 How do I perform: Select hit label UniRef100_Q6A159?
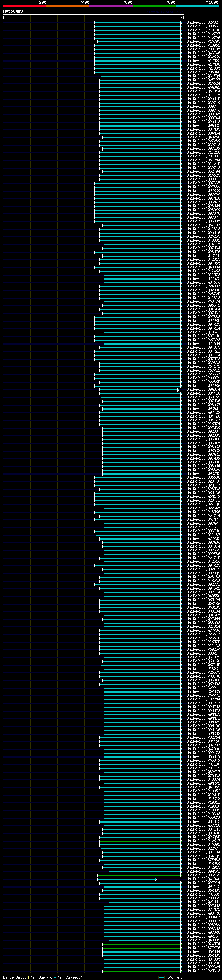coord(203,397)
